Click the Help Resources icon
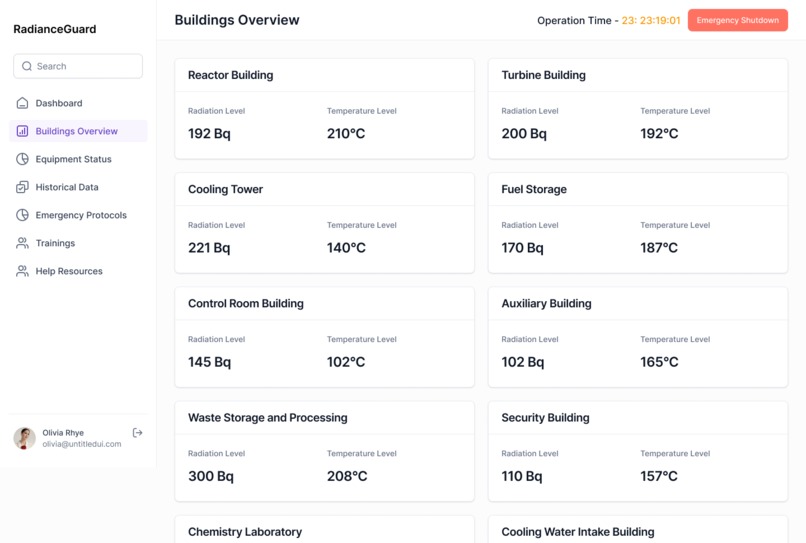Viewport: 806px width, 543px height. pyautogui.click(x=22, y=271)
